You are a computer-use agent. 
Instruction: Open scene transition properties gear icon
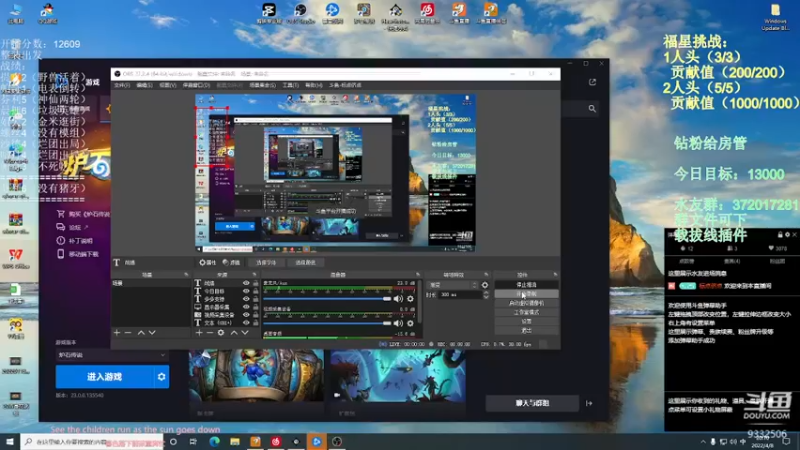pos(485,285)
